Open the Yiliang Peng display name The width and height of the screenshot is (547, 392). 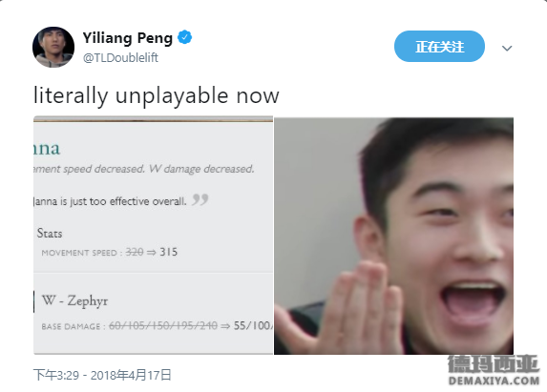click(127, 38)
